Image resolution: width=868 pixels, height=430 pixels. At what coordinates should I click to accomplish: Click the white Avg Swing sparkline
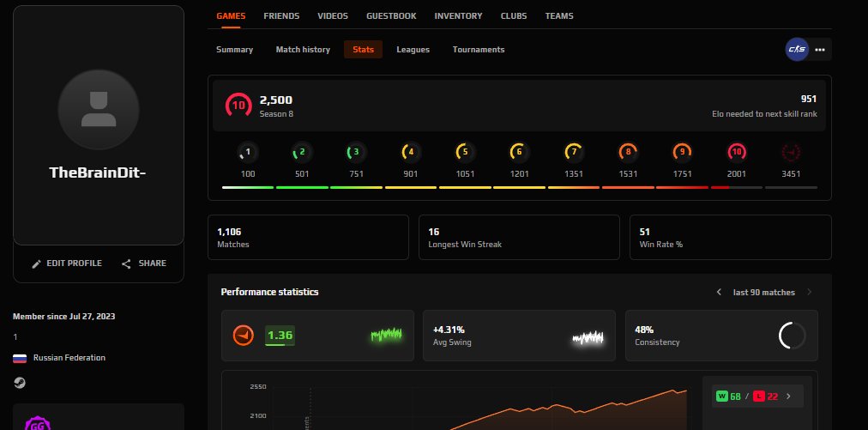(x=588, y=337)
